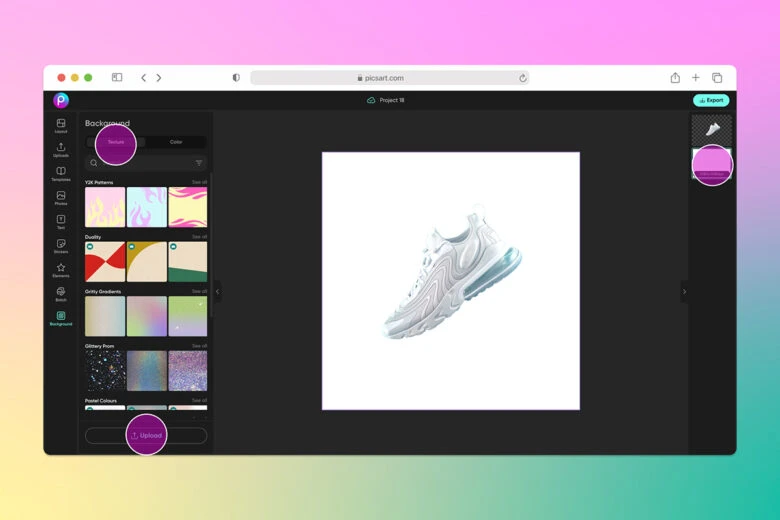Click the white sneaker on the canvas
Image resolution: width=780 pixels, height=520 pixels.
pos(452,273)
